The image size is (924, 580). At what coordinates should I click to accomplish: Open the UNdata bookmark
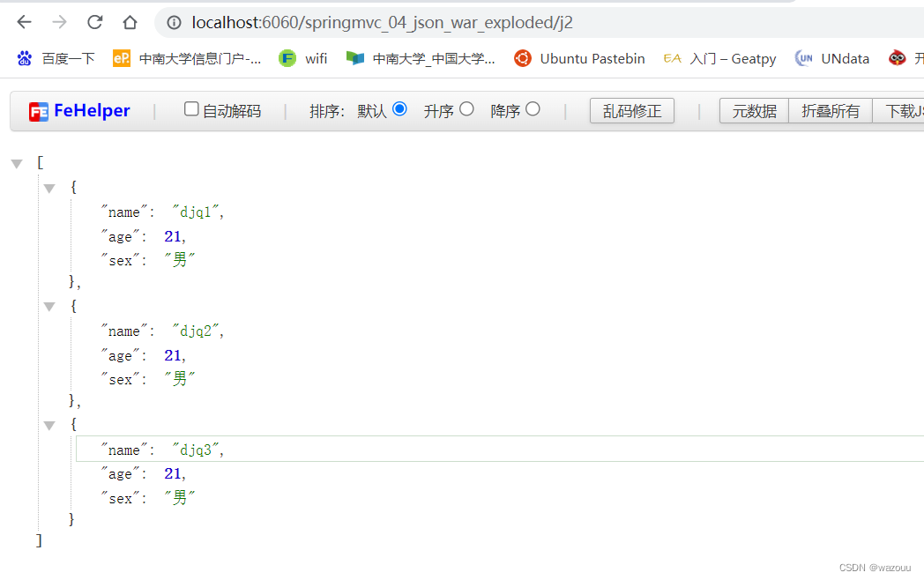pos(832,58)
